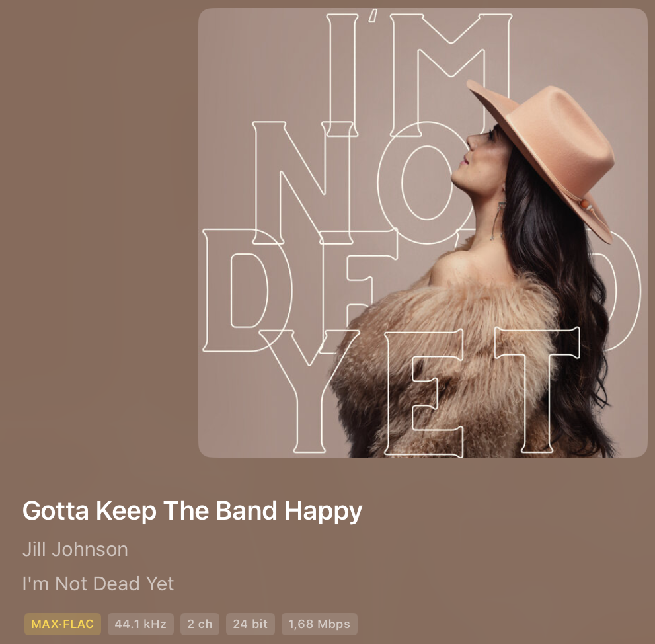655x644 pixels.
Task: Click the song title Gotta Keep The Band Happy
Action: pyautogui.click(x=192, y=511)
